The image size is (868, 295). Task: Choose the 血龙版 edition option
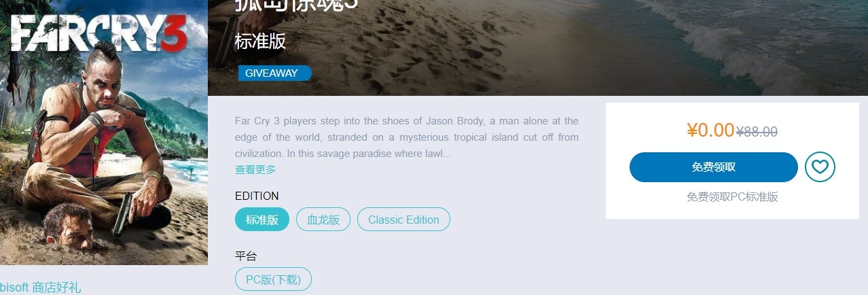323,220
